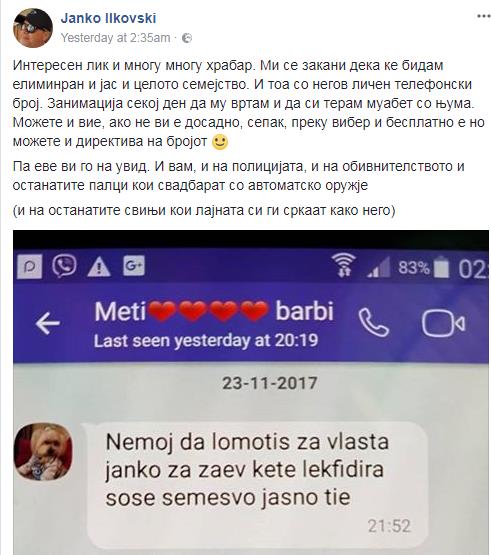Tap the cellular signal bars icon

[378, 267]
